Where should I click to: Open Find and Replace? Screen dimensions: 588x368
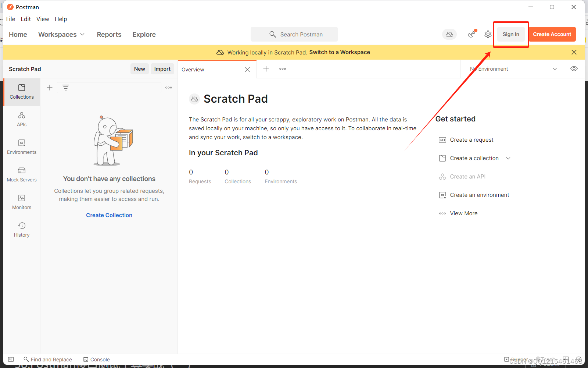point(48,360)
